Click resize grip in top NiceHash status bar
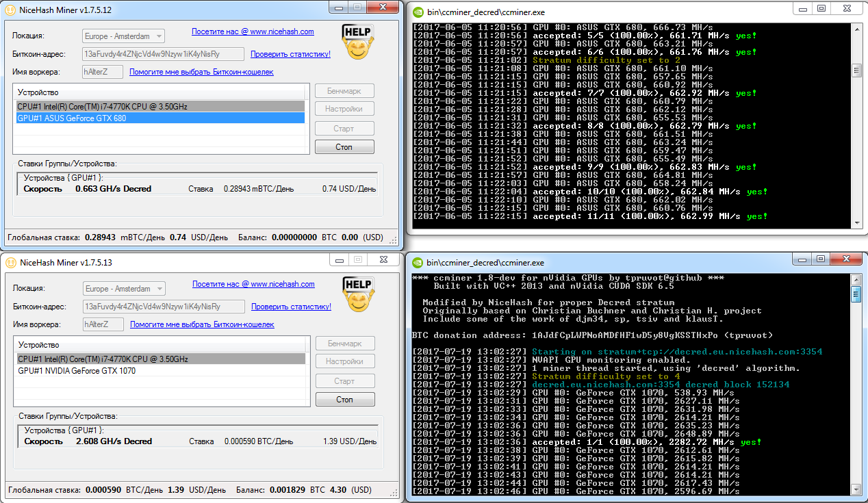 click(x=393, y=239)
